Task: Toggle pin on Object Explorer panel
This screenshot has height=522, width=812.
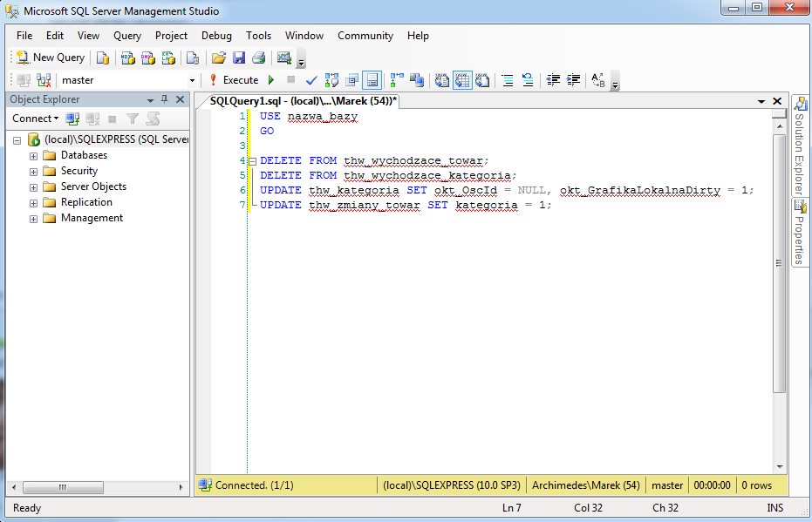Action: click(165, 99)
